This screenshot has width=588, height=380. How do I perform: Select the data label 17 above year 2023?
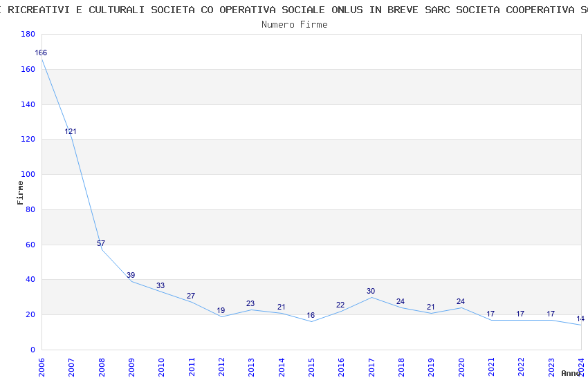tap(551, 314)
